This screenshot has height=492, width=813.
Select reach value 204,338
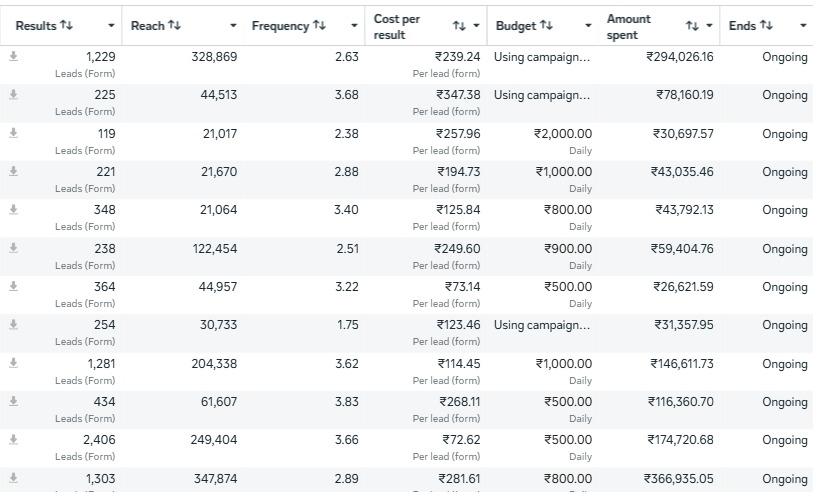coord(214,364)
